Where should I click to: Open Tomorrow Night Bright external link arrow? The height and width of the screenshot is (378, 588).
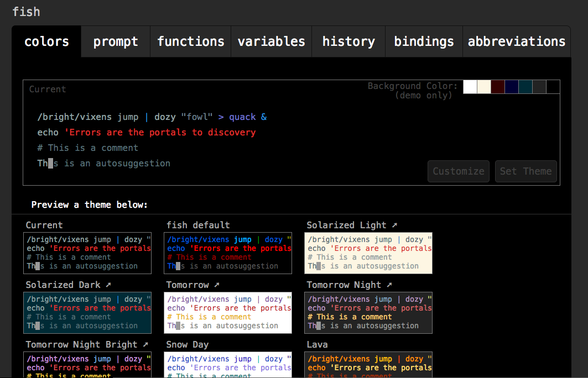tap(145, 344)
